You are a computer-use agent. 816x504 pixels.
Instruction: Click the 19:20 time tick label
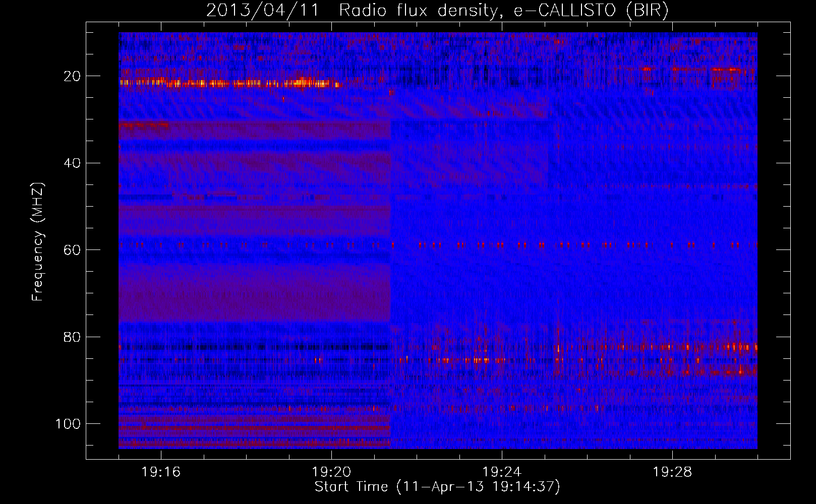point(331,472)
